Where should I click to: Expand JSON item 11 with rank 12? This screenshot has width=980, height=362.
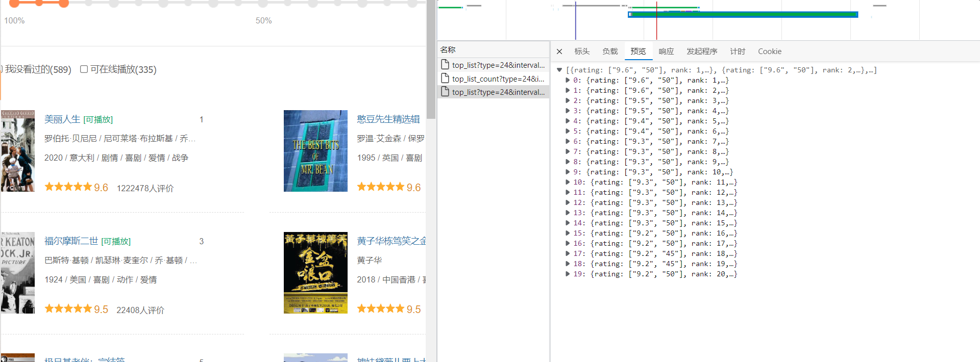point(567,192)
